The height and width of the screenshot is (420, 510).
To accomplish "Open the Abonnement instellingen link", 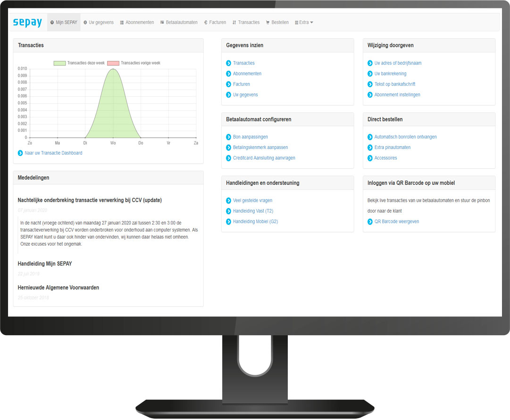I will coord(397,95).
